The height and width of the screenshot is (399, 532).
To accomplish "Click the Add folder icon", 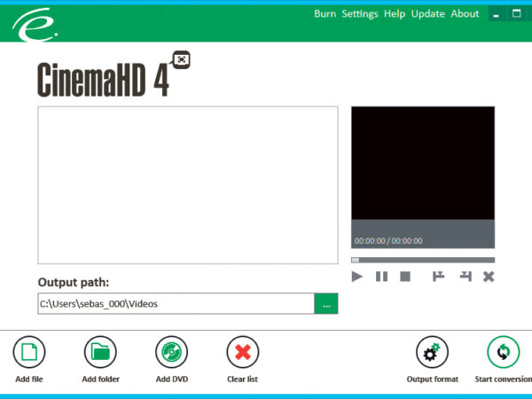I will coord(100,353).
